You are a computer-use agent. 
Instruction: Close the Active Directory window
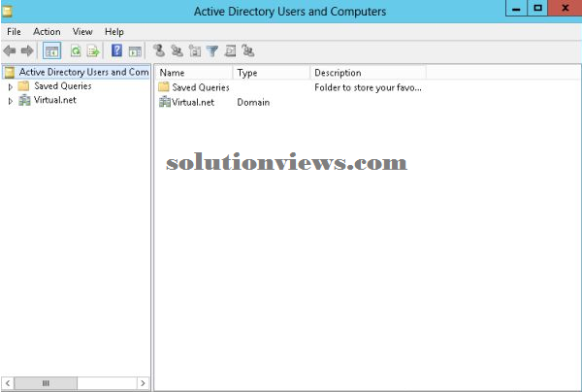coord(565,8)
